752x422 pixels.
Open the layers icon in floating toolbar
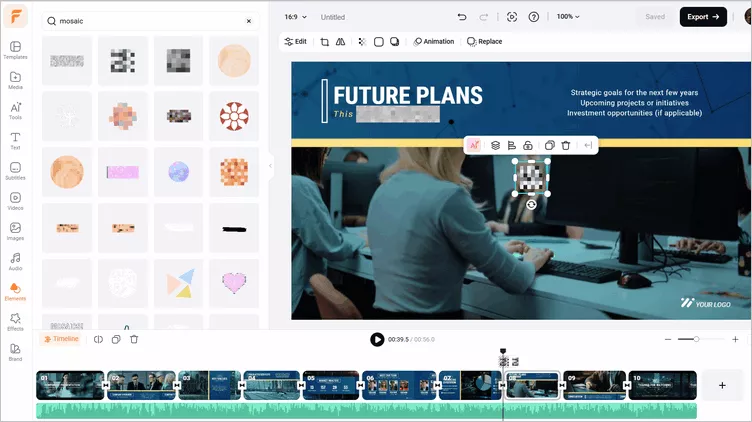pos(495,146)
